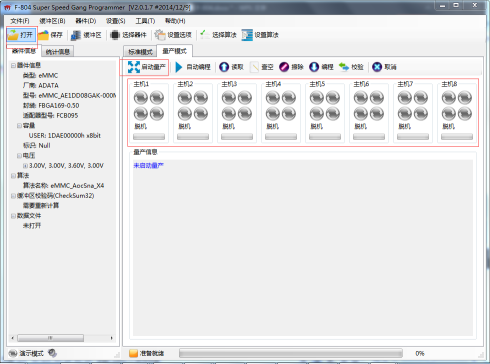The width and height of the screenshot is (490, 364).
Task: Select the eMMC_AE1DD08GAK model row
Action: click(x=69, y=95)
